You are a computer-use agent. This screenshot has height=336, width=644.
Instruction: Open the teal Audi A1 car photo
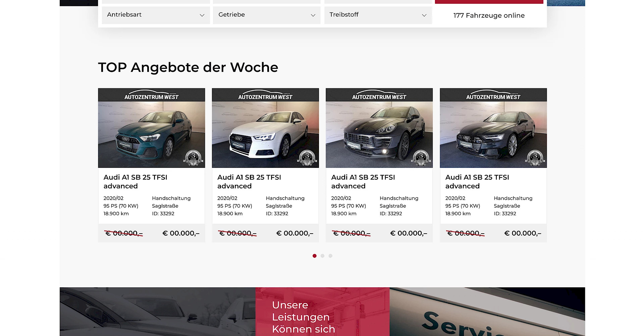click(152, 134)
